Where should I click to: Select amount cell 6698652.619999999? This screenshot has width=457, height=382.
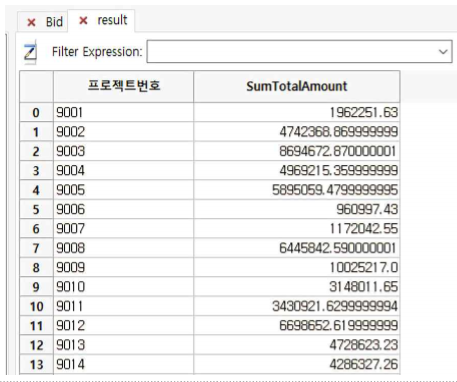tap(297, 325)
